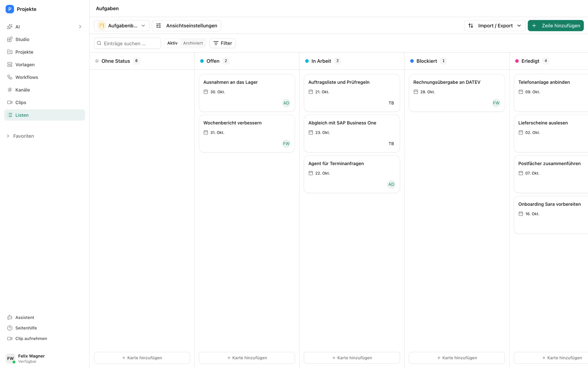The width and height of the screenshot is (588, 368).
Task: Click the Projekte logo icon
Action: (10, 9)
